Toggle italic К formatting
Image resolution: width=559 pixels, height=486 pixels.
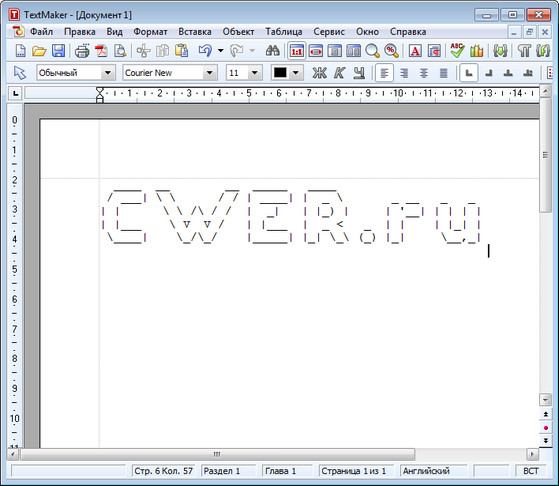(339, 73)
